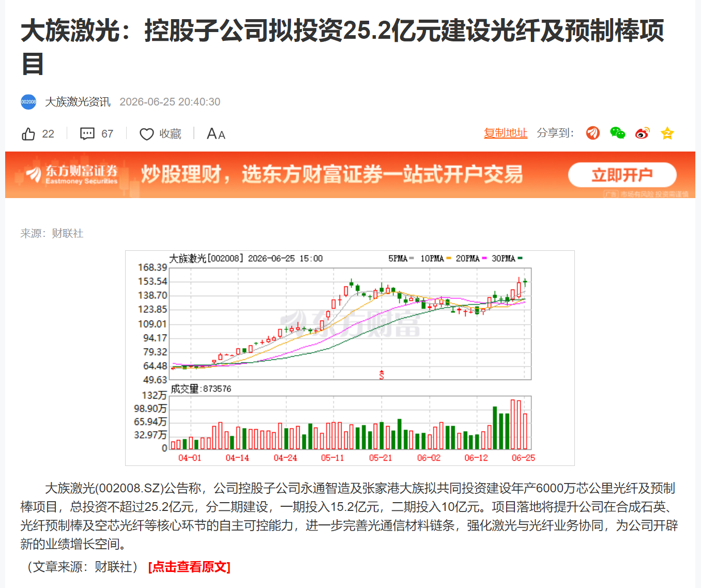Open 点击查看原文 original article link

click(x=189, y=567)
